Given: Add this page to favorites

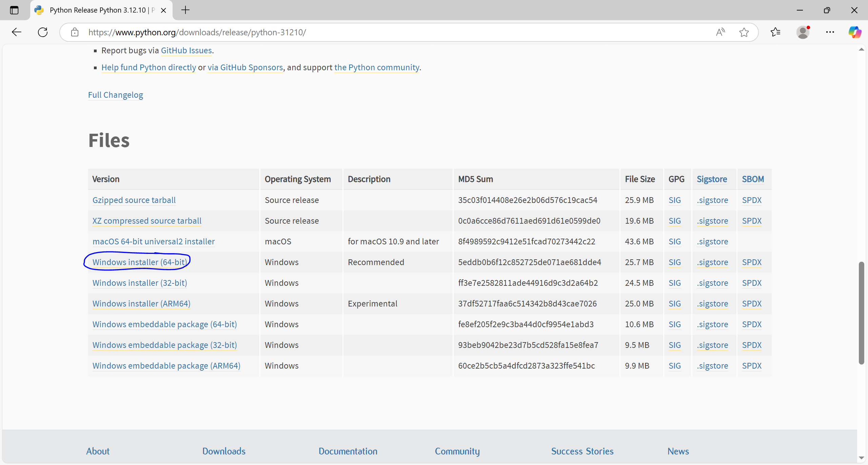Looking at the screenshot, I should coord(744,32).
